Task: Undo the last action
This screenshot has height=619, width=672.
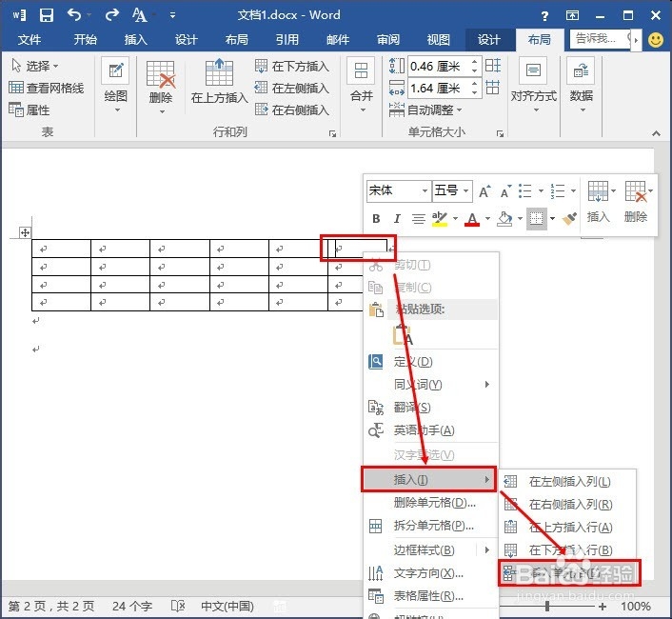Action: pos(74,15)
